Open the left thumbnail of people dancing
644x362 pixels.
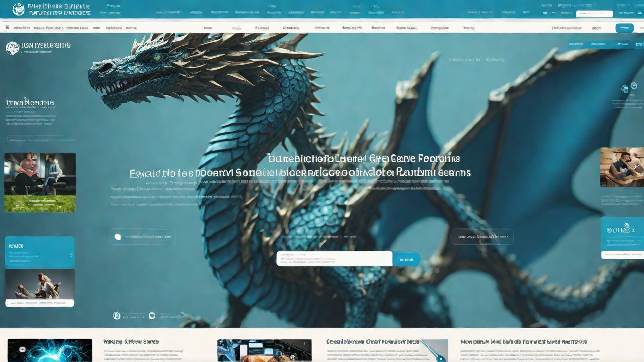pos(40,285)
